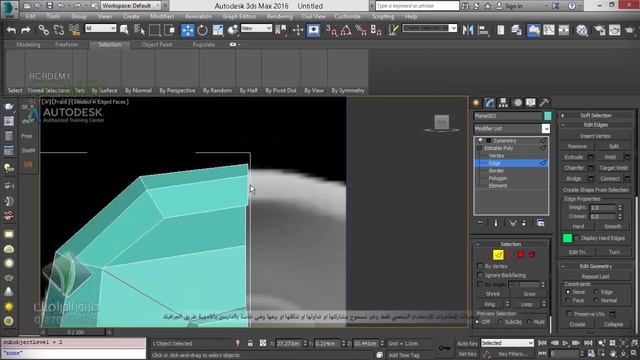Screen dimensions: 640x360
Task: Click the ViewCube in the viewport
Action: click(442, 122)
